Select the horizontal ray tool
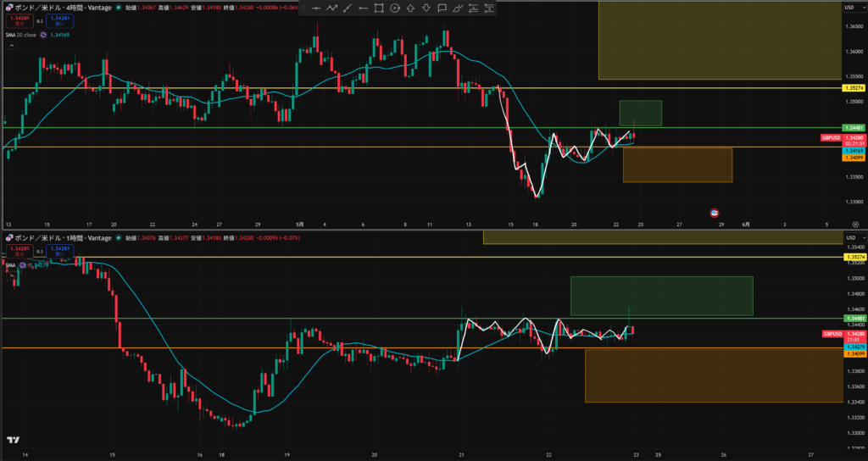Screen dimensions: 868x461 (x=363, y=8)
